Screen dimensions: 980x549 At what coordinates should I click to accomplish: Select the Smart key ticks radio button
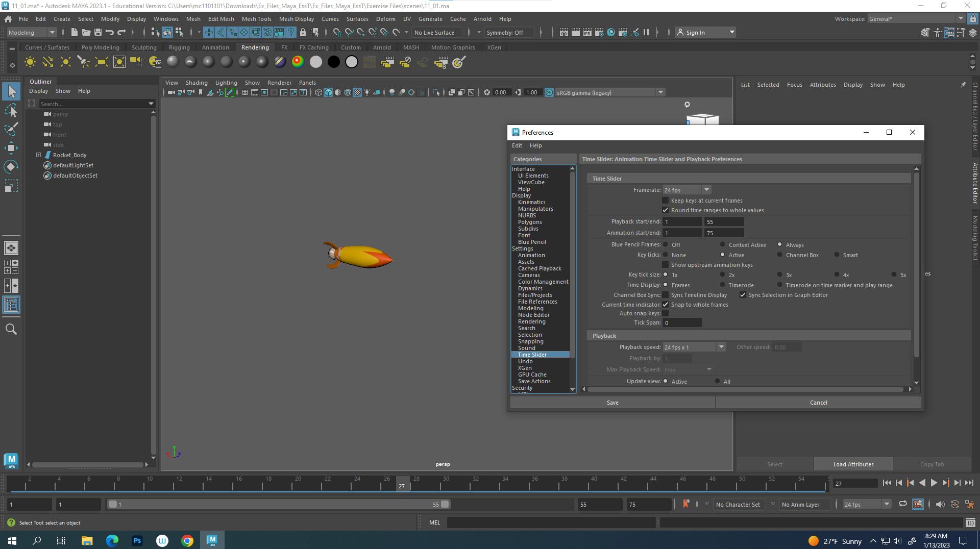pyautogui.click(x=837, y=255)
